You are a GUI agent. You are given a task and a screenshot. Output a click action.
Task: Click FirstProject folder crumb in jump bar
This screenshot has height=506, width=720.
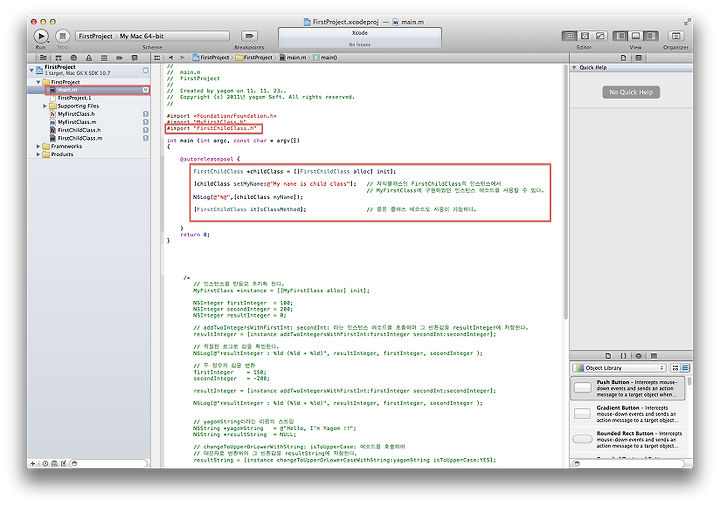tap(254, 58)
